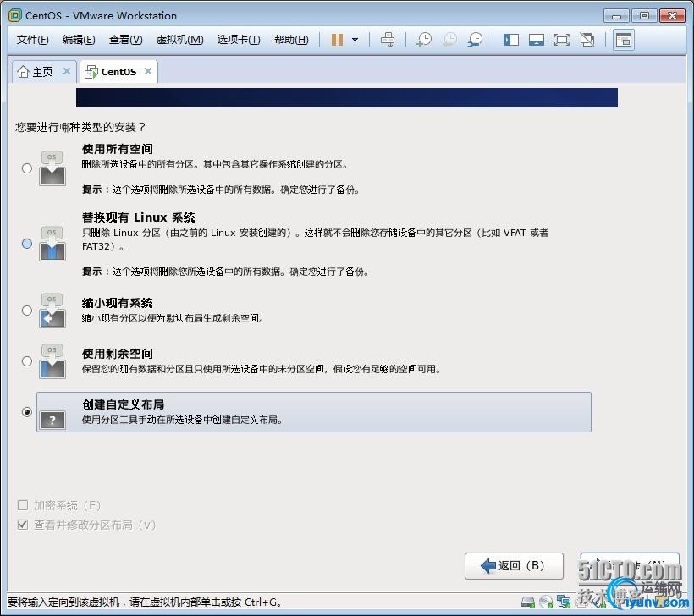The width and height of the screenshot is (694, 616).
Task: Select the 替换现有 Linux 系统 radio button
Action: tap(27, 244)
